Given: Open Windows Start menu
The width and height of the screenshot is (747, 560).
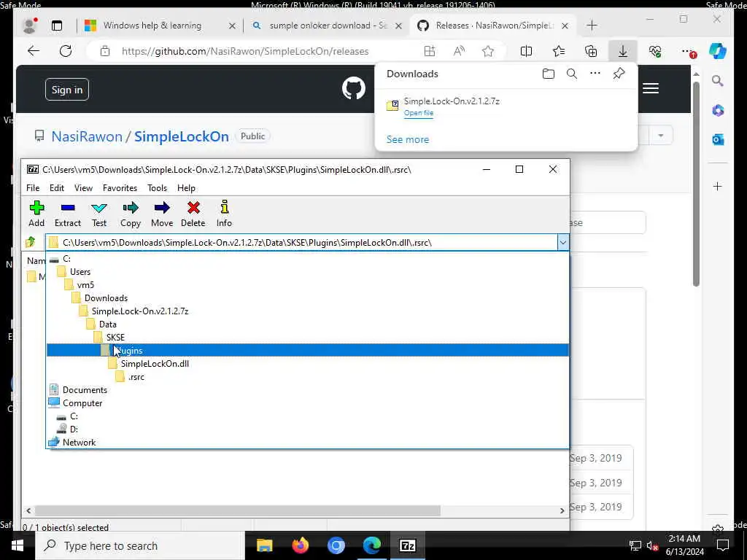Looking at the screenshot, I should point(18,545).
